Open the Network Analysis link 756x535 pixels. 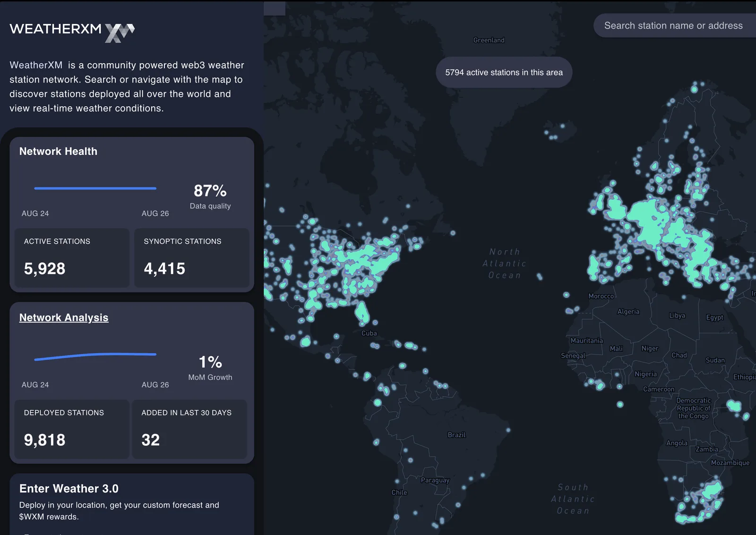[64, 318]
